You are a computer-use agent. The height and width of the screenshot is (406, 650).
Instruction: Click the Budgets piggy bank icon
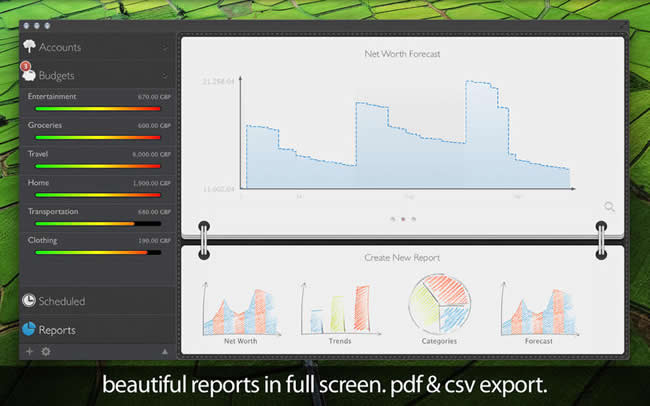tap(29, 75)
